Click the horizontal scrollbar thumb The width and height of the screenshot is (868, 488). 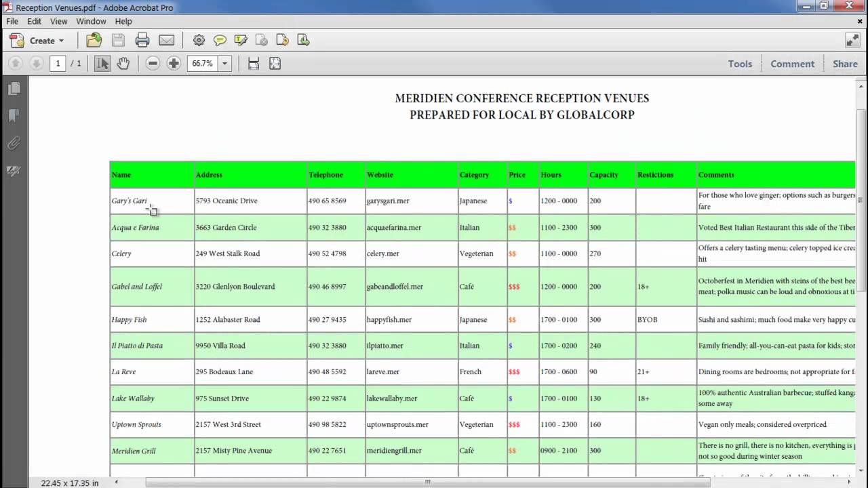[428, 482]
